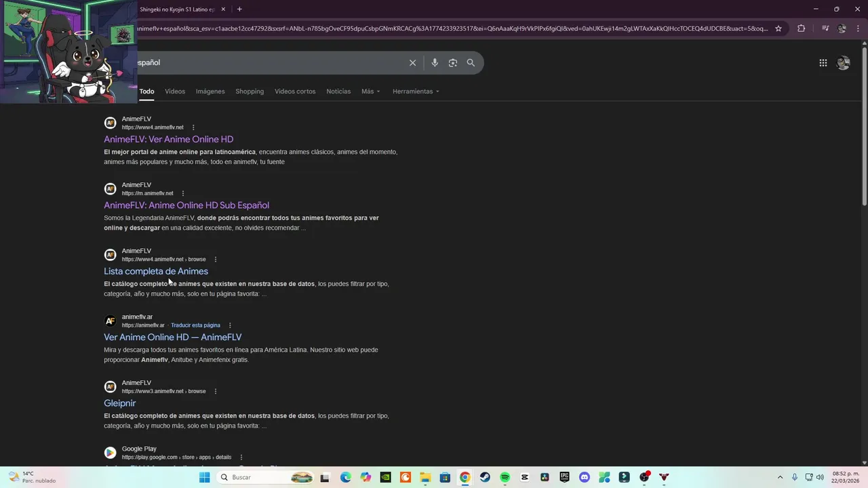Open Task View from the taskbar
This screenshot has height=488, width=868.
325,477
